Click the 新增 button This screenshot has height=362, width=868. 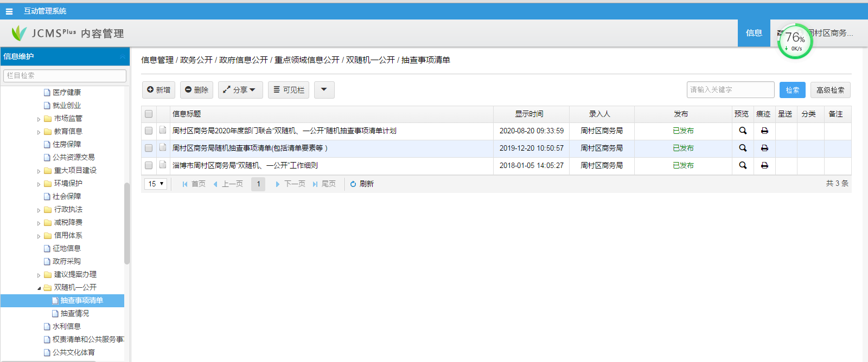(x=158, y=90)
